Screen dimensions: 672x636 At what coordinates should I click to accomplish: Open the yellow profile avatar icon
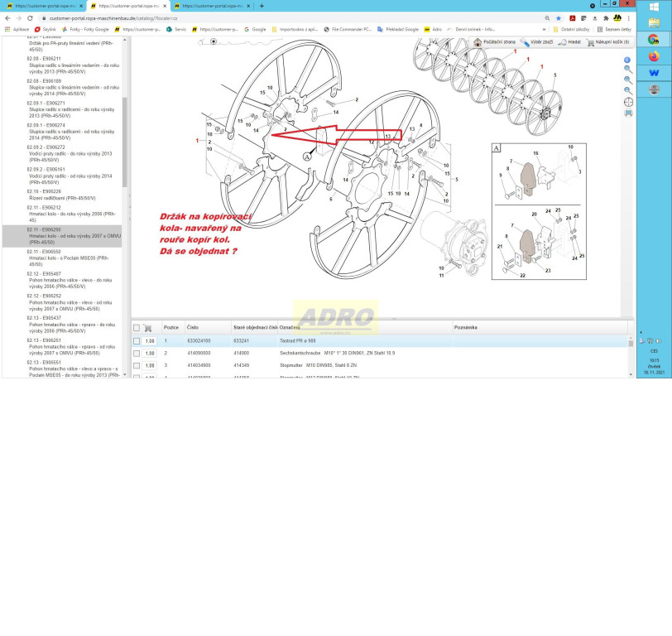coord(617,18)
